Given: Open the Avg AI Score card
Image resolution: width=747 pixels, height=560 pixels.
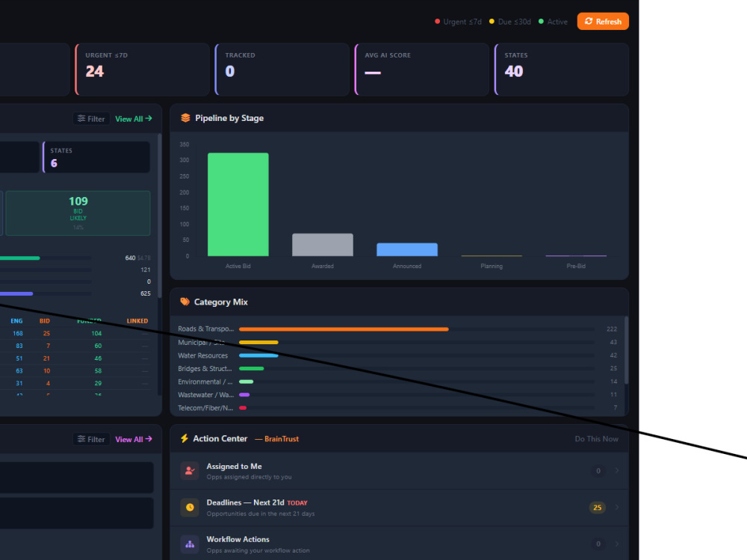Looking at the screenshot, I should click(x=421, y=69).
